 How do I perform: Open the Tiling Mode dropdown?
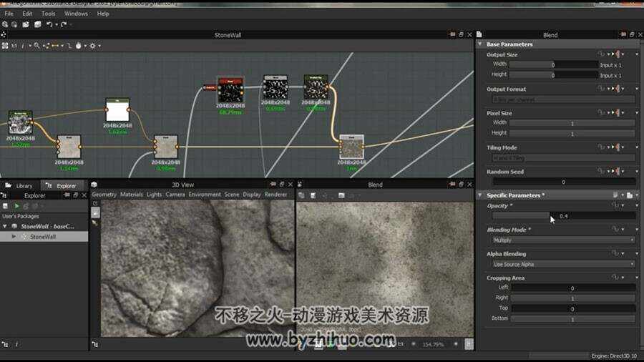(x=564, y=157)
